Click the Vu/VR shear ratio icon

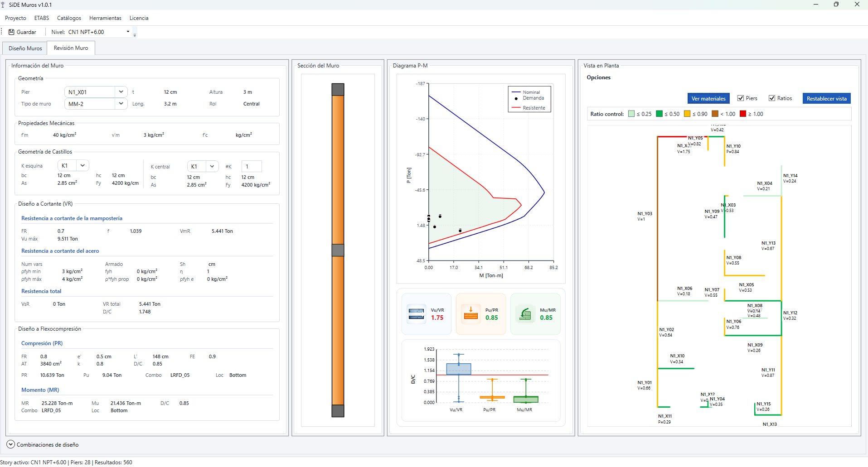[x=416, y=314]
